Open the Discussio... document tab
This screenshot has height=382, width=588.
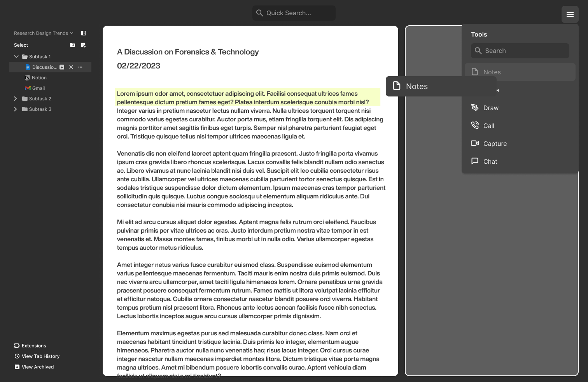[41, 67]
